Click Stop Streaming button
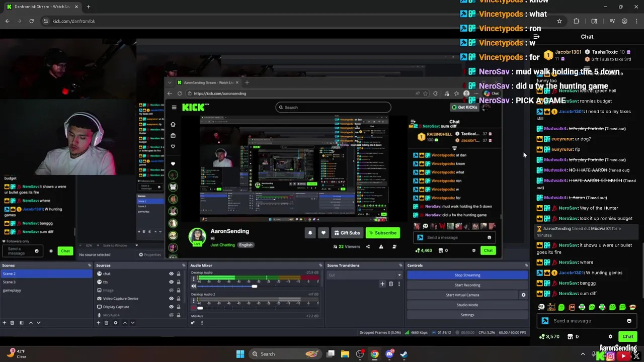Screen dimensions: 644x362 [x=467, y=275]
